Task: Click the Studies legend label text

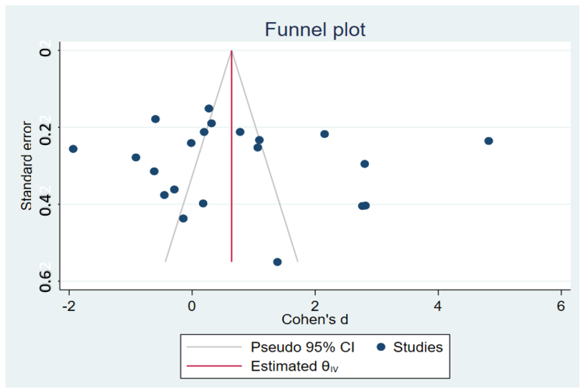Action: coord(418,347)
